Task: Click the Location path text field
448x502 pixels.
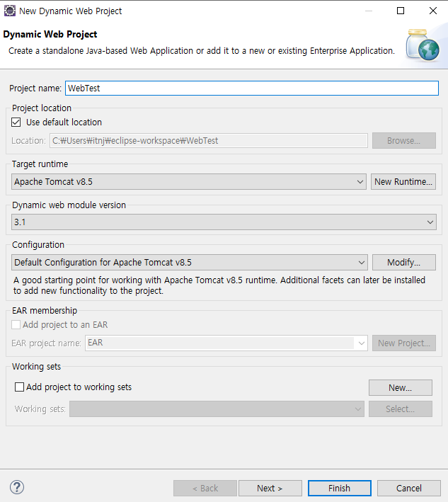Action: coord(209,141)
